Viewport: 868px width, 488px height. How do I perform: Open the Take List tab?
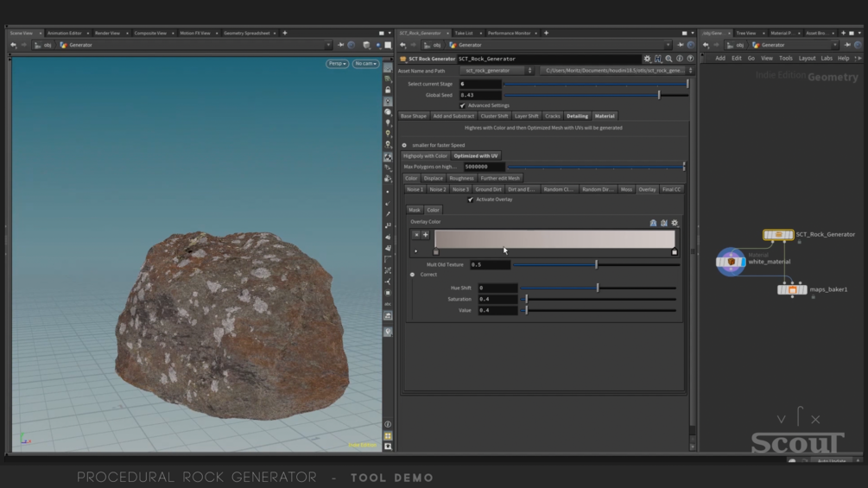click(x=464, y=33)
